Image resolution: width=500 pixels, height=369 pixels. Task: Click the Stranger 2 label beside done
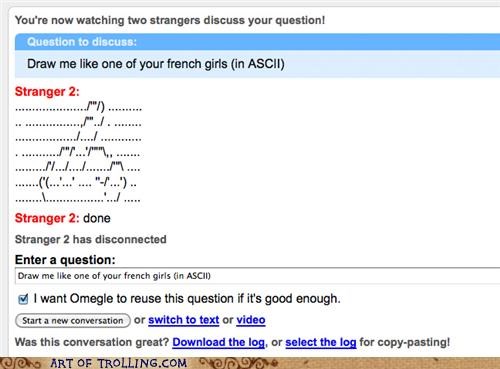point(47,218)
